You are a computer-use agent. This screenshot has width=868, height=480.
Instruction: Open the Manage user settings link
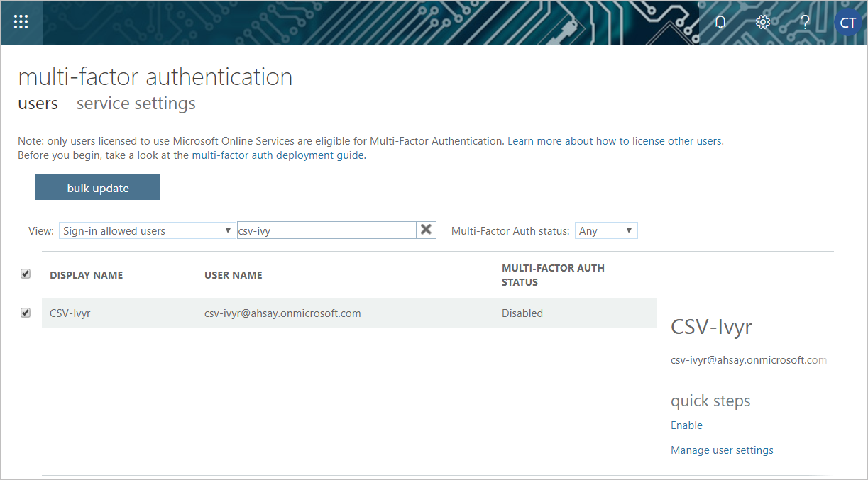[722, 450]
